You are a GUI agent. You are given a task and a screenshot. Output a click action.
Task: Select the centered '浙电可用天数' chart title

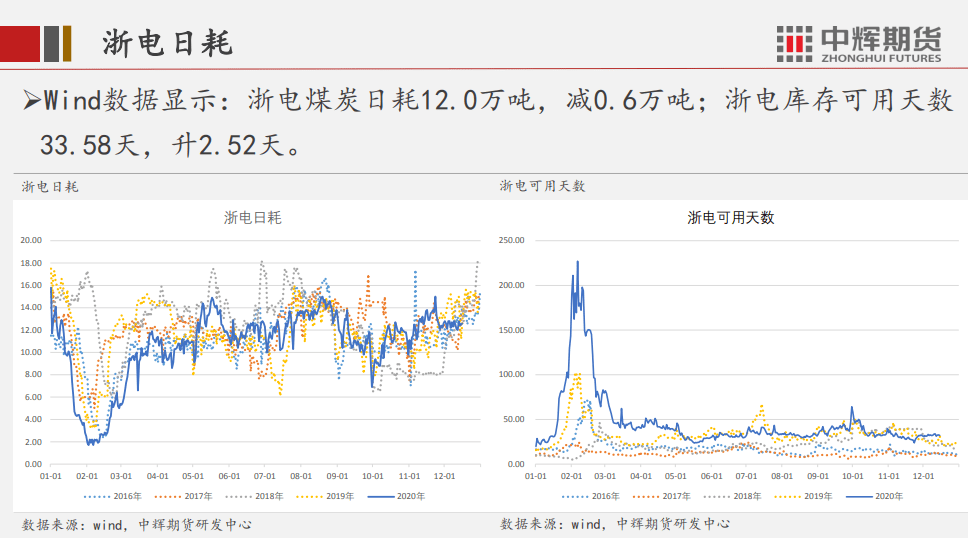pyautogui.click(x=730, y=217)
